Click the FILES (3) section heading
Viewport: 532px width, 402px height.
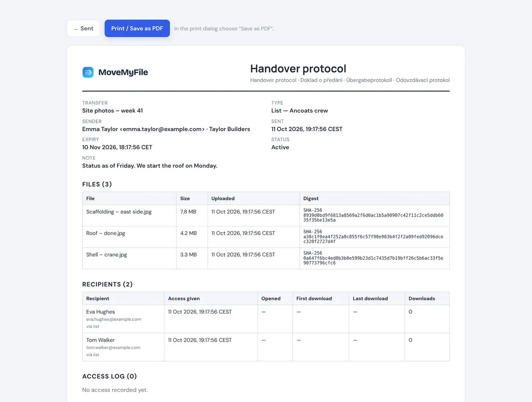pos(97,184)
